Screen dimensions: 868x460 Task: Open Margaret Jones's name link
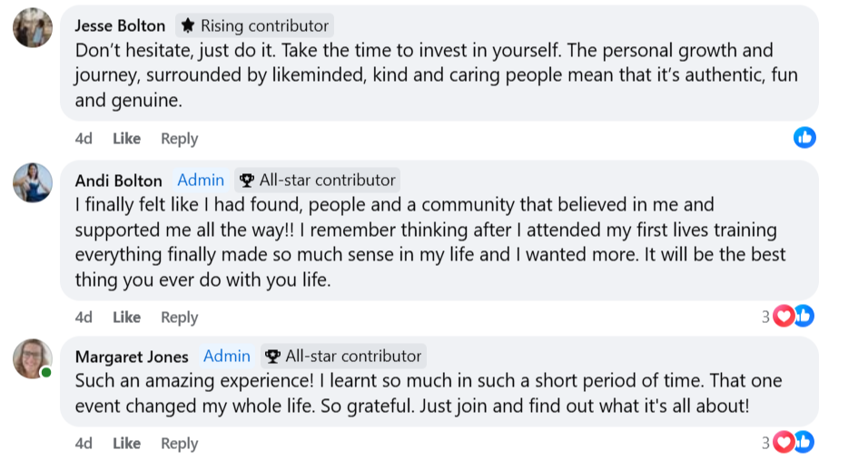[x=132, y=357]
